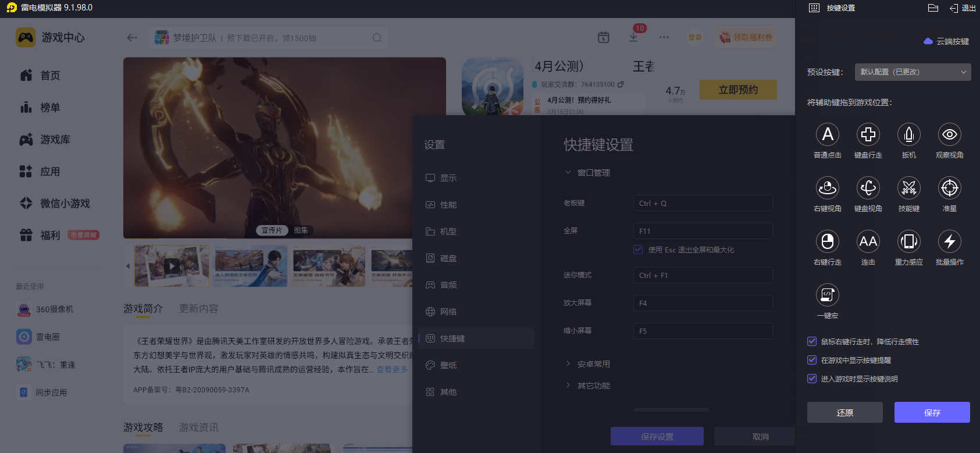
Task: Select the 连击 AA icon
Action: (x=868, y=241)
